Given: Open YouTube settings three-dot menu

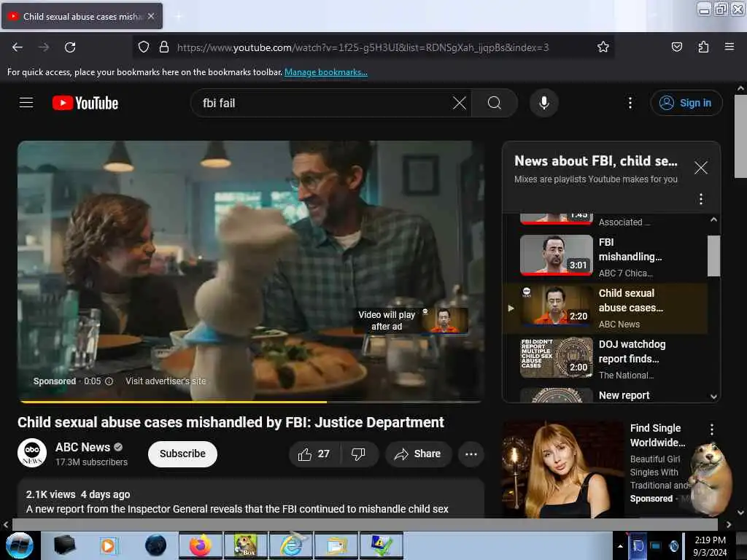Looking at the screenshot, I should pyautogui.click(x=630, y=103).
